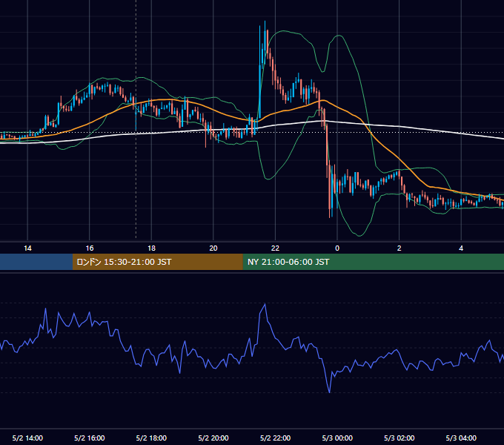Click the 5/2 16:00 label on indicator axis
The width and height of the screenshot is (504, 445).
point(90,438)
